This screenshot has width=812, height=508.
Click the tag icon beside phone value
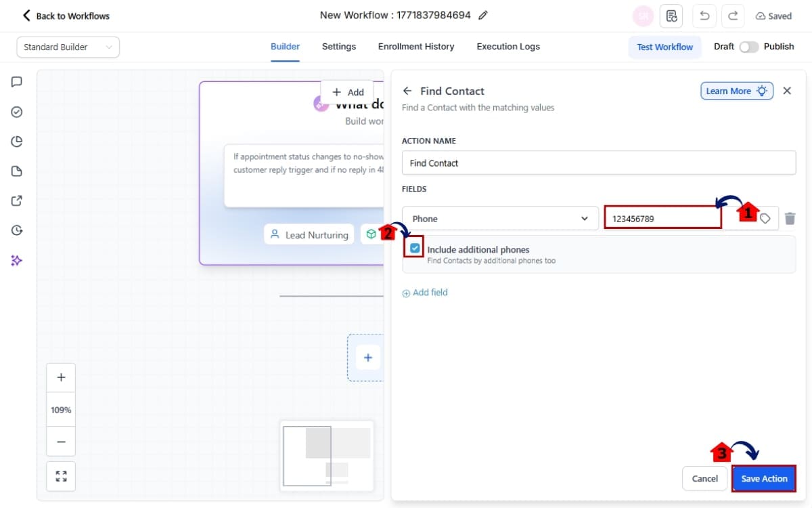765,219
